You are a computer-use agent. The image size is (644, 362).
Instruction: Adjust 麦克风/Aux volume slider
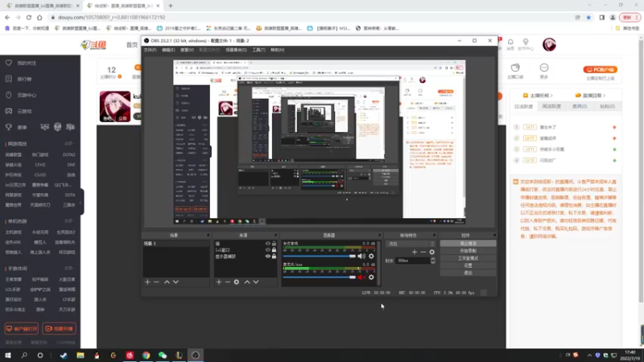point(319,277)
